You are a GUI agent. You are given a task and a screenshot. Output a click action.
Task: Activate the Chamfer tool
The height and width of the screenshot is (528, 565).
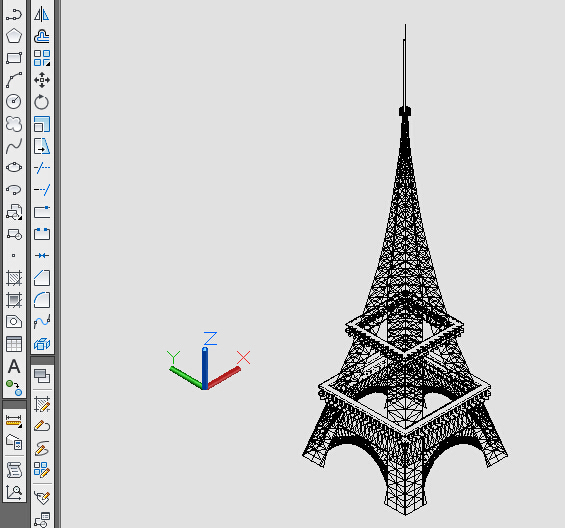coord(42,278)
